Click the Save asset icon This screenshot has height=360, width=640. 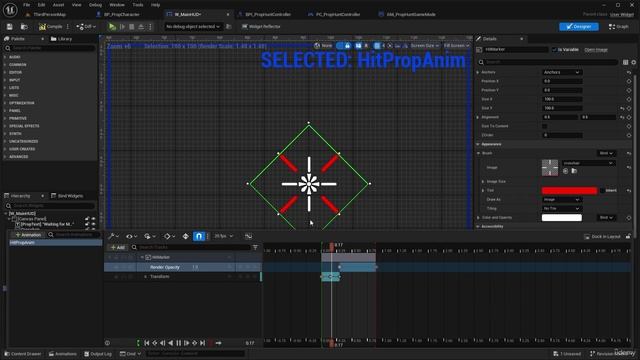pyautogui.click(x=9, y=27)
